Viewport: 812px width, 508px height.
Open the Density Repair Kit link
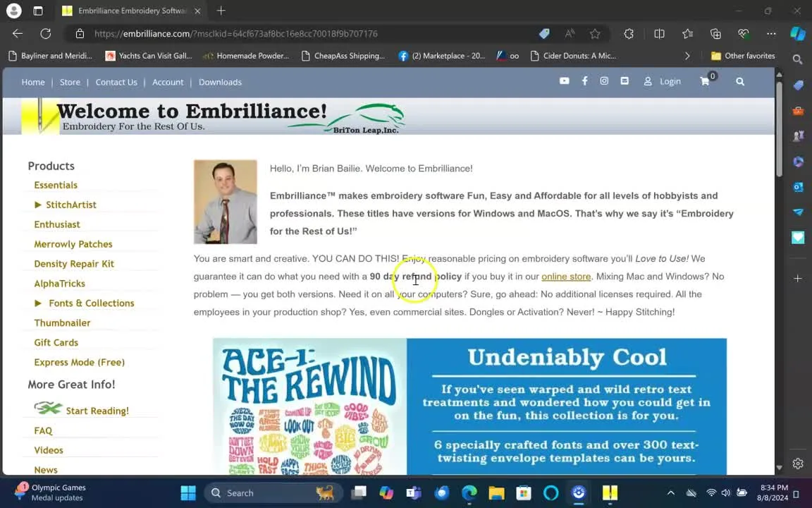click(x=74, y=264)
